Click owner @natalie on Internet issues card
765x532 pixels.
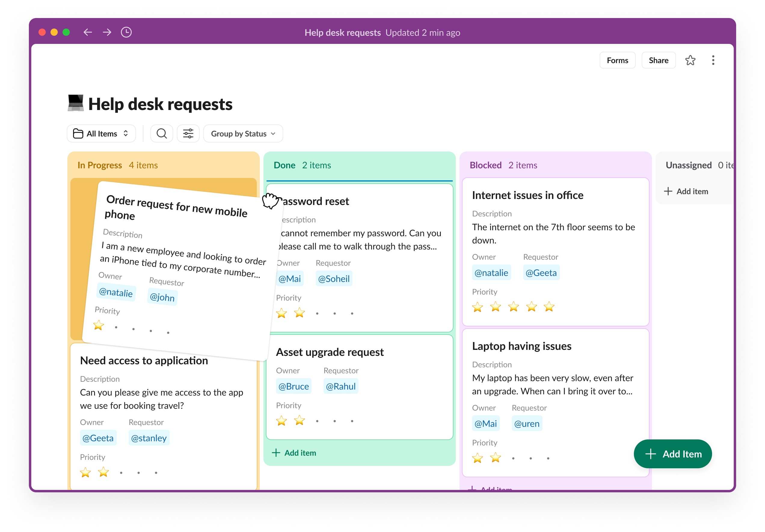[491, 273]
